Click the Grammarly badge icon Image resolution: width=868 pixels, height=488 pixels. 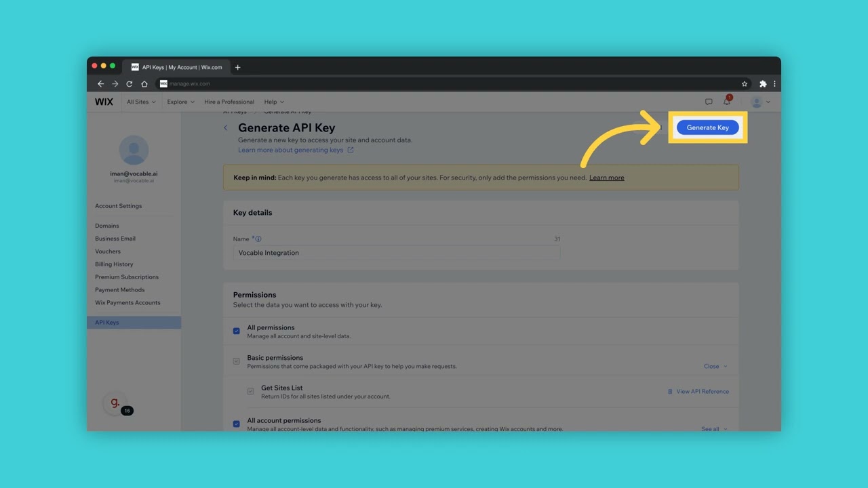115,403
